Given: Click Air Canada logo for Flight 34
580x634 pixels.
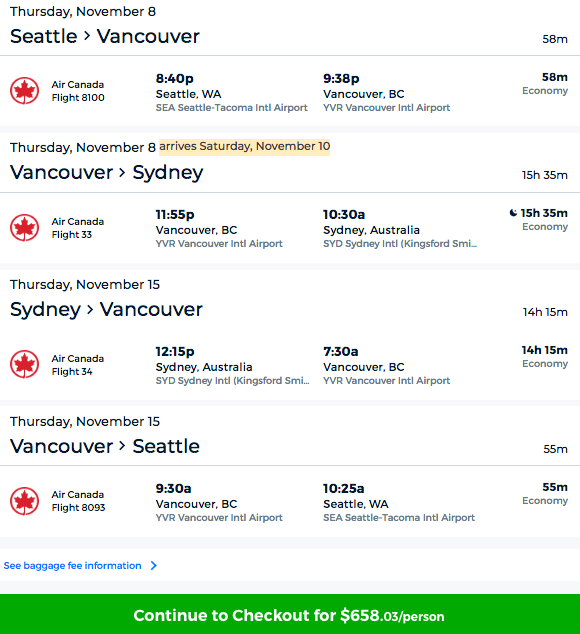Looking at the screenshot, I should (25, 364).
